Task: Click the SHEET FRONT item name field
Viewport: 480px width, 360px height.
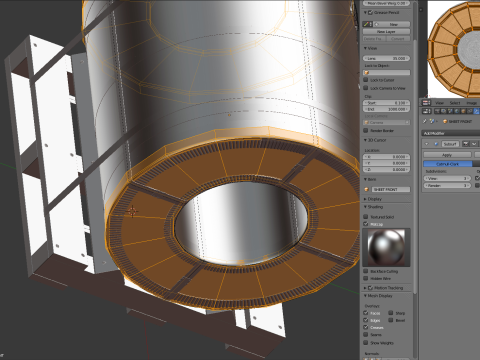Action: click(391, 189)
